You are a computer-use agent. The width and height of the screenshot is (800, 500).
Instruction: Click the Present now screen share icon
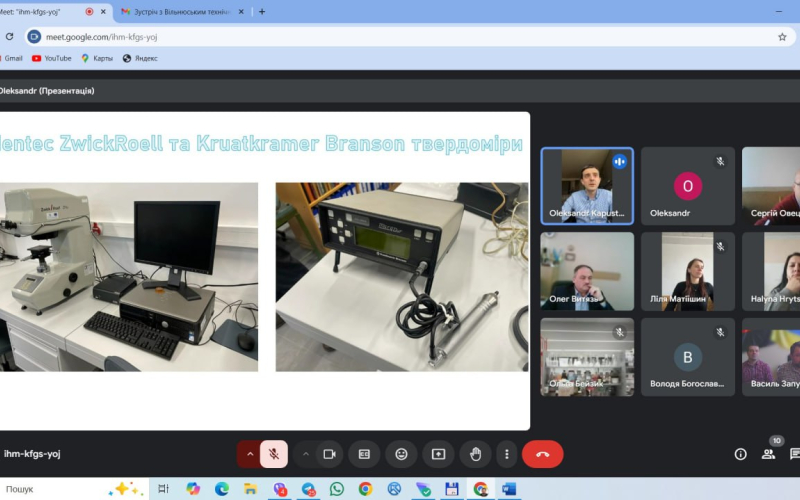click(x=438, y=454)
